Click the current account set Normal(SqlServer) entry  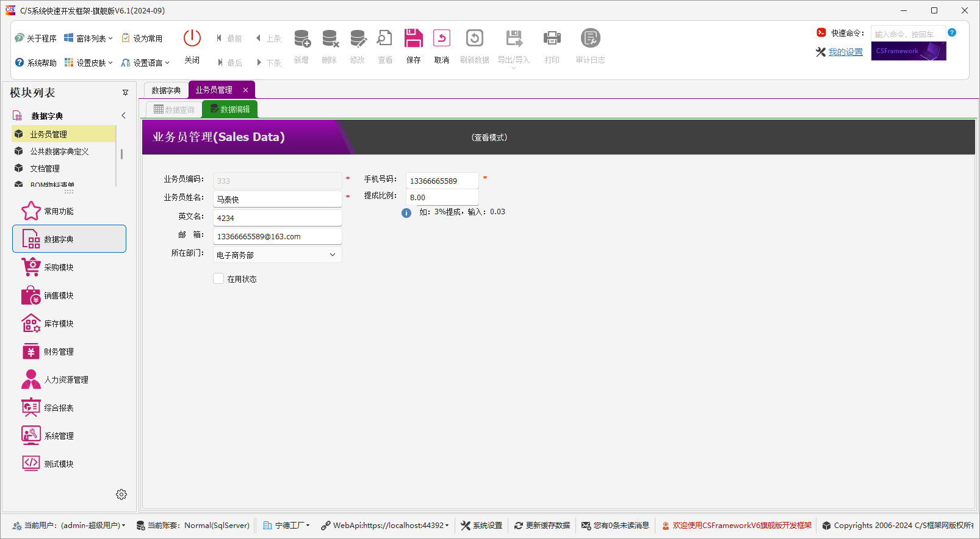[x=193, y=526]
